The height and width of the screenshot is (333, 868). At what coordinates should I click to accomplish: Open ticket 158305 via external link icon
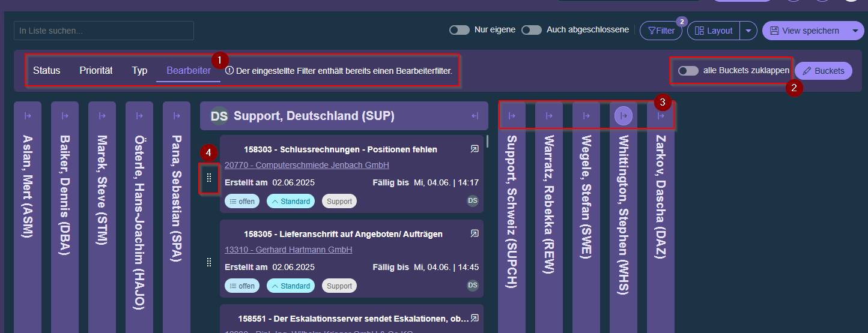[x=474, y=233]
